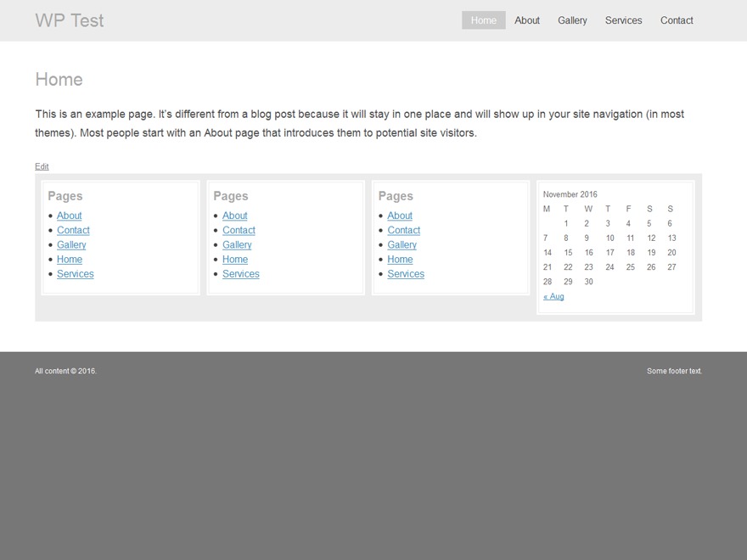Image resolution: width=747 pixels, height=560 pixels.
Task: Open Home in the first Pages widget
Action: tap(70, 260)
